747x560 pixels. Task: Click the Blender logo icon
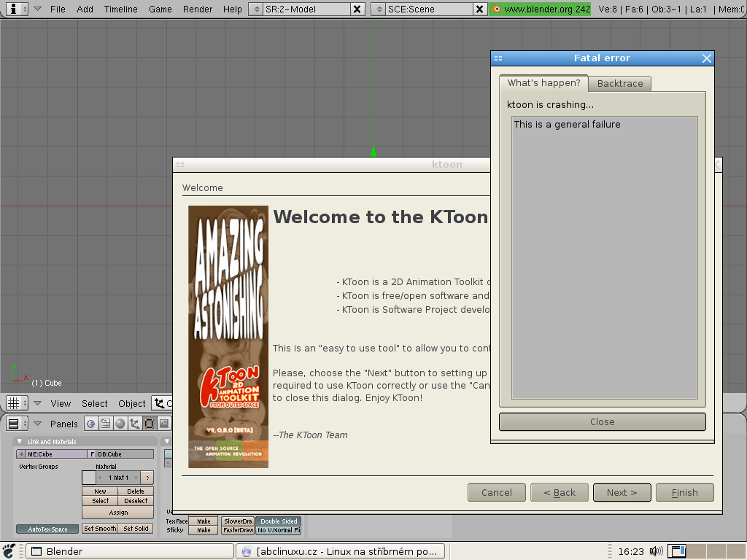tap(496, 9)
